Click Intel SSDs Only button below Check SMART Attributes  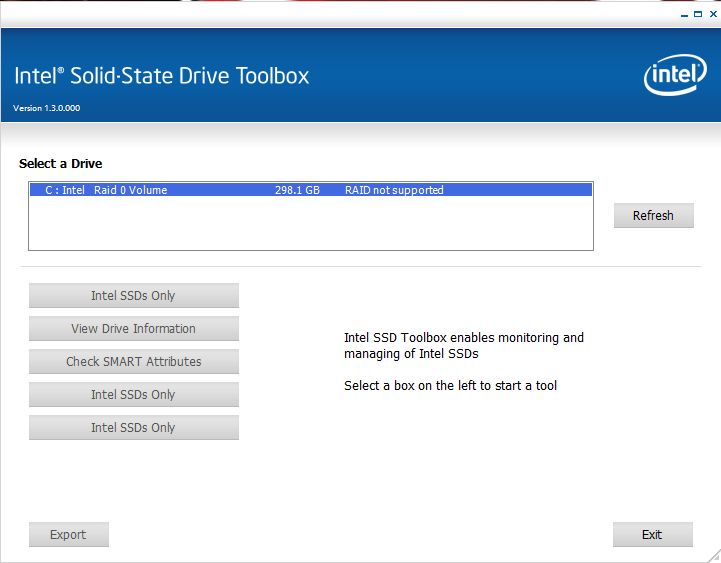pos(134,395)
